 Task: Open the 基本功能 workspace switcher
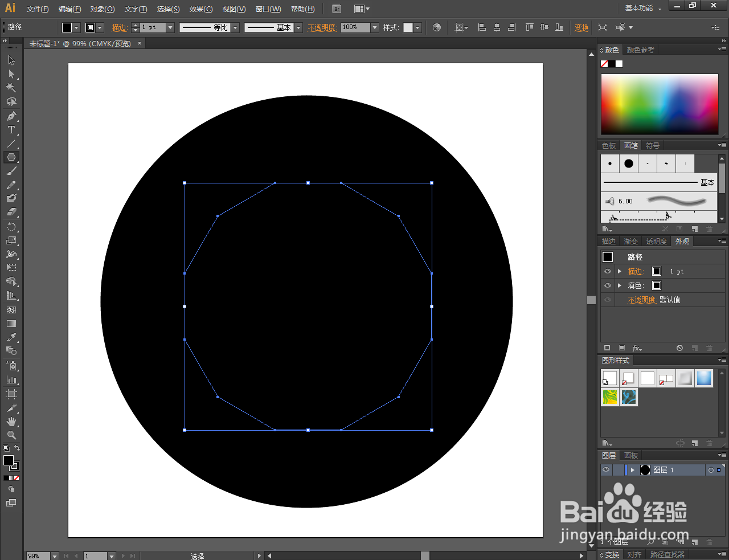[x=643, y=8]
